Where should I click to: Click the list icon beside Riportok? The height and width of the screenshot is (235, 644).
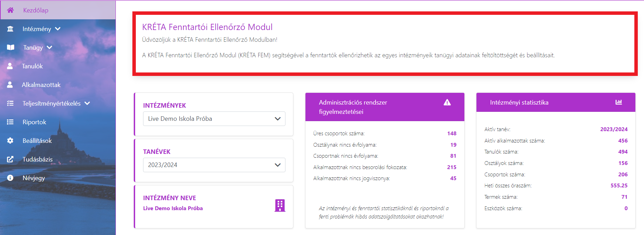(10, 122)
